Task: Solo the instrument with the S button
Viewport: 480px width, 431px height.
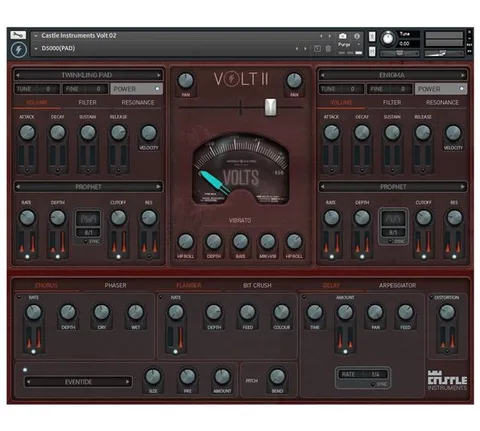Action: (x=372, y=36)
